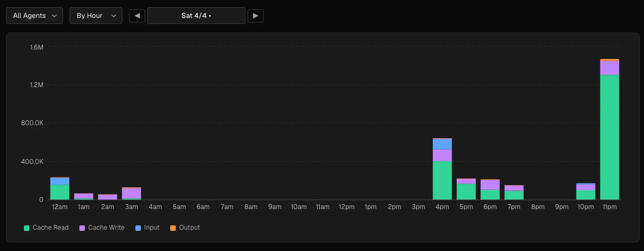Click the 12pm x-axis label
The image size is (644, 251).
pos(346,207)
